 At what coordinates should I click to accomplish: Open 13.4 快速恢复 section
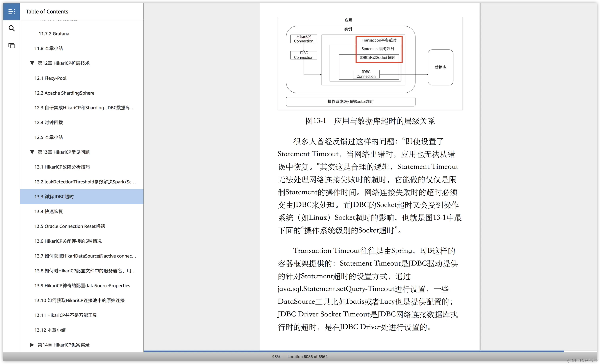tap(48, 211)
